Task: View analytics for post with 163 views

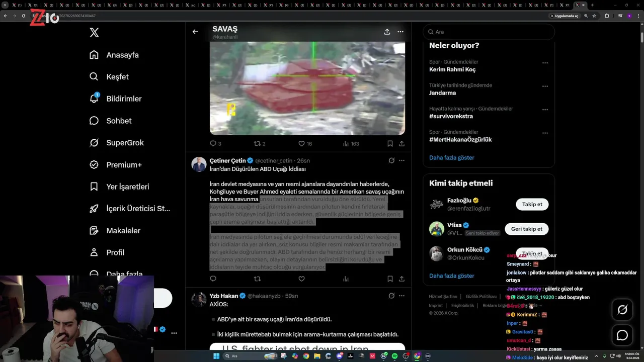Action: click(x=351, y=143)
